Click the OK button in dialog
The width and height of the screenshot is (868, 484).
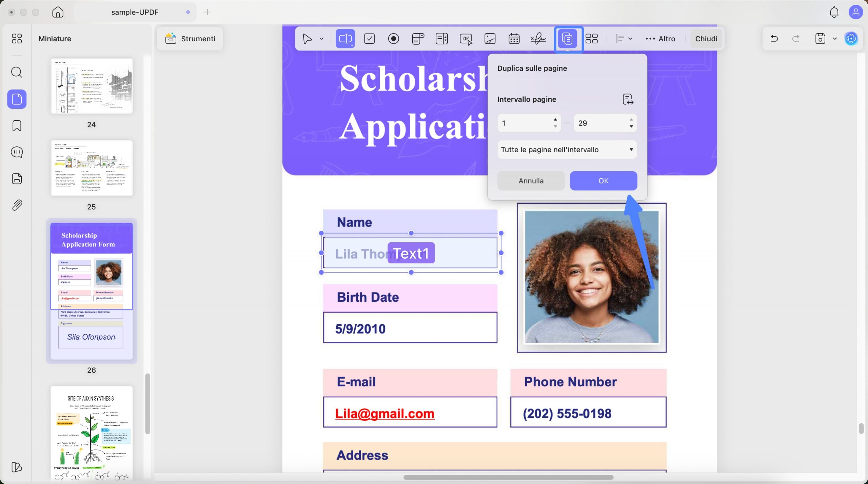point(603,181)
